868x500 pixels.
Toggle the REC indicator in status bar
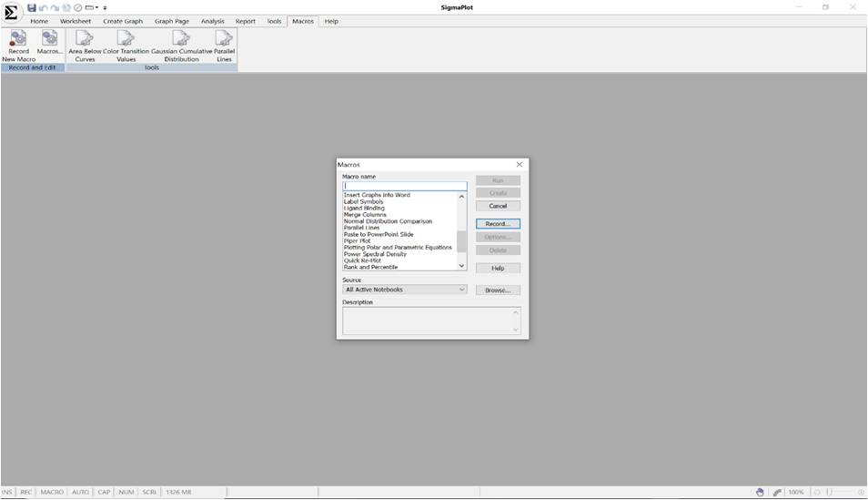(x=26, y=493)
